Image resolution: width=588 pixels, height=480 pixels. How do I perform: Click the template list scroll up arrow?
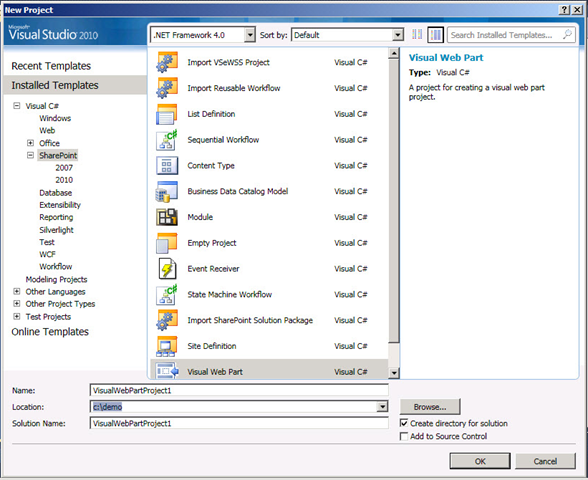(394, 54)
